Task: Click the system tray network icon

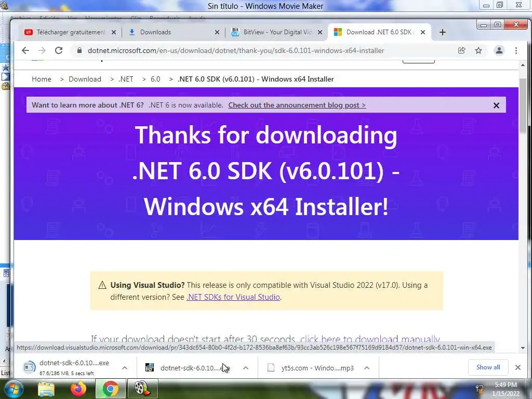Action: coord(480,389)
